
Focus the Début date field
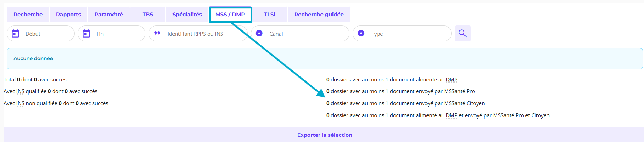point(46,34)
